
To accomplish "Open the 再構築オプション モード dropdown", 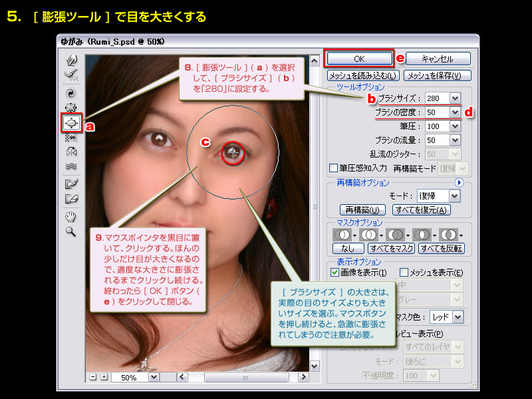I will tap(454, 196).
